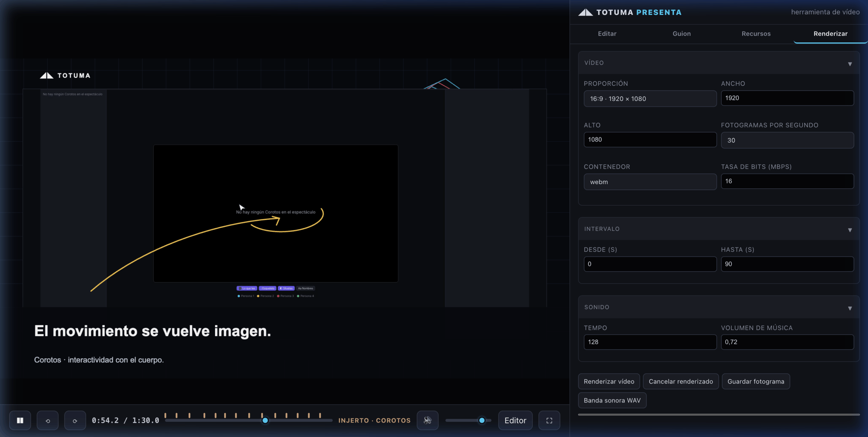
Task: Click the Tempo input field
Action: coord(650,342)
